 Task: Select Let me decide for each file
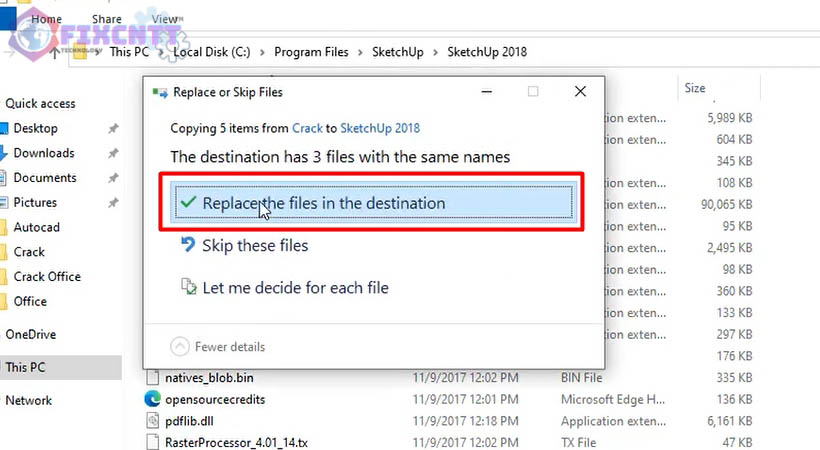(x=295, y=288)
